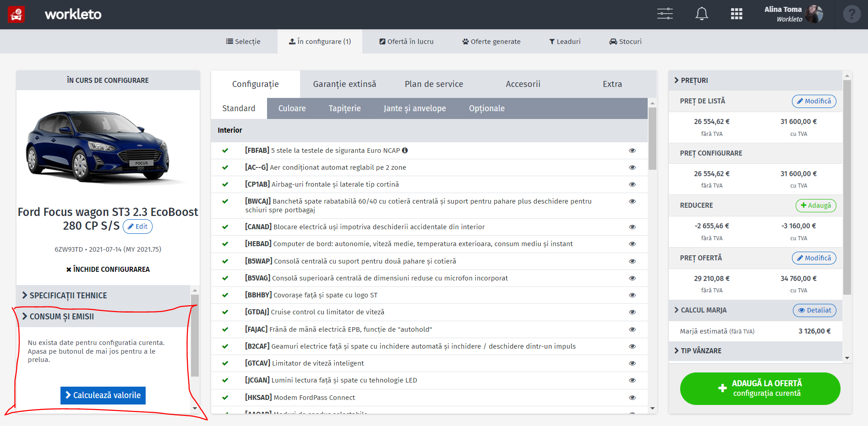Open the apps grid icon

(x=737, y=14)
